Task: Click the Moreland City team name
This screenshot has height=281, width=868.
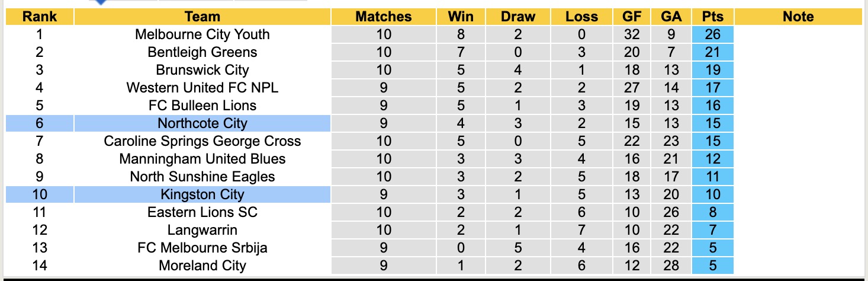Action: point(202,266)
